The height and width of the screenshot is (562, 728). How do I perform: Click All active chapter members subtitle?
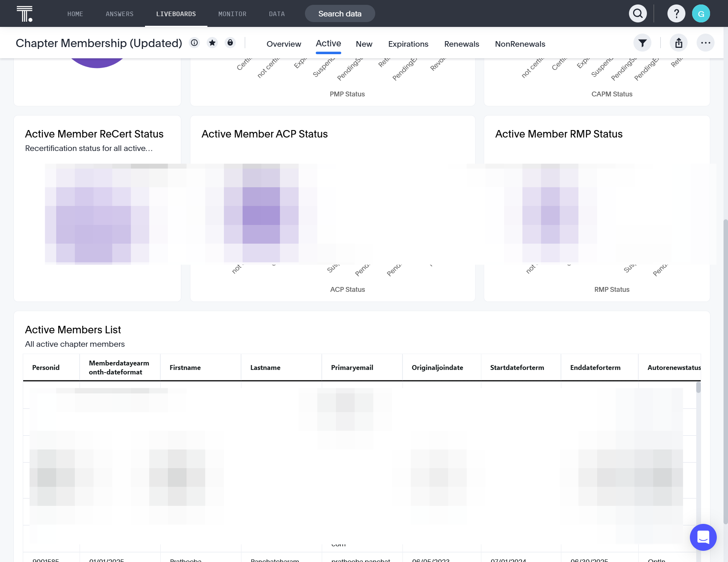75,344
